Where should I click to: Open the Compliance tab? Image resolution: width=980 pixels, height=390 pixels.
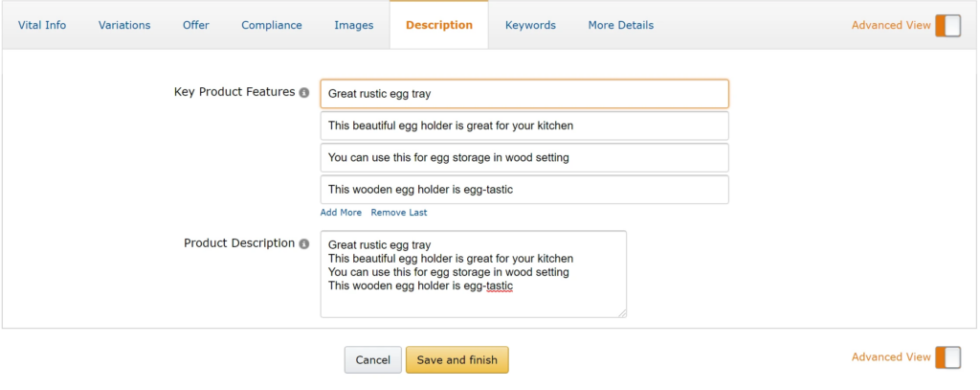pyautogui.click(x=272, y=25)
